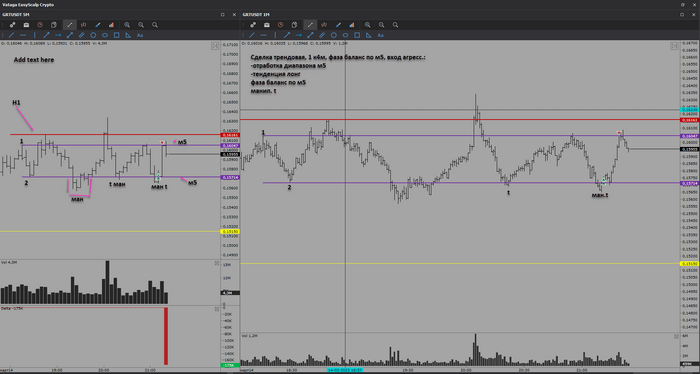Zoom out on the 1M chart
The height and width of the screenshot is (374, 700).
pyautogui.click(x=382, y=25)
